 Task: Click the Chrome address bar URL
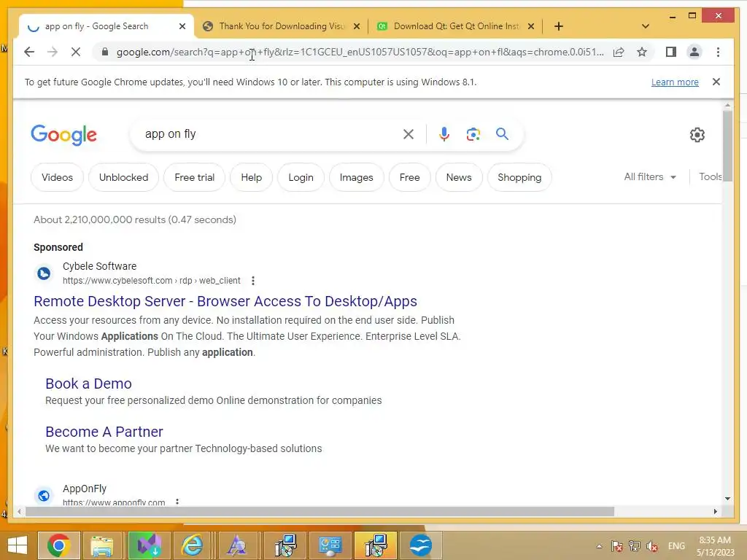[360, 52]
